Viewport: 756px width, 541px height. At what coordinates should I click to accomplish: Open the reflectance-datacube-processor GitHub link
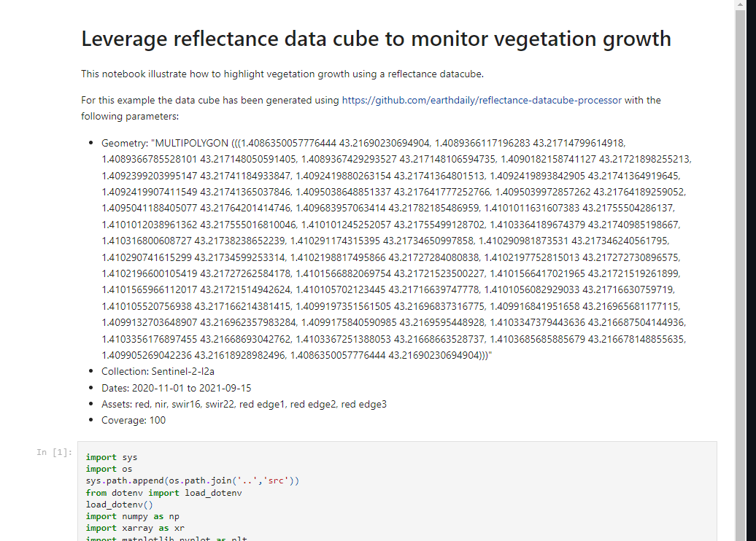point(482,100)
